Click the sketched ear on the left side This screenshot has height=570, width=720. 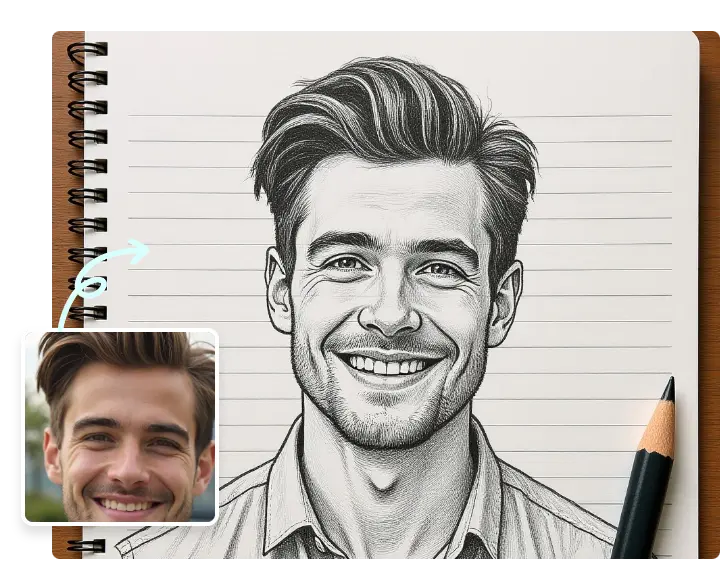pos(277,291)
